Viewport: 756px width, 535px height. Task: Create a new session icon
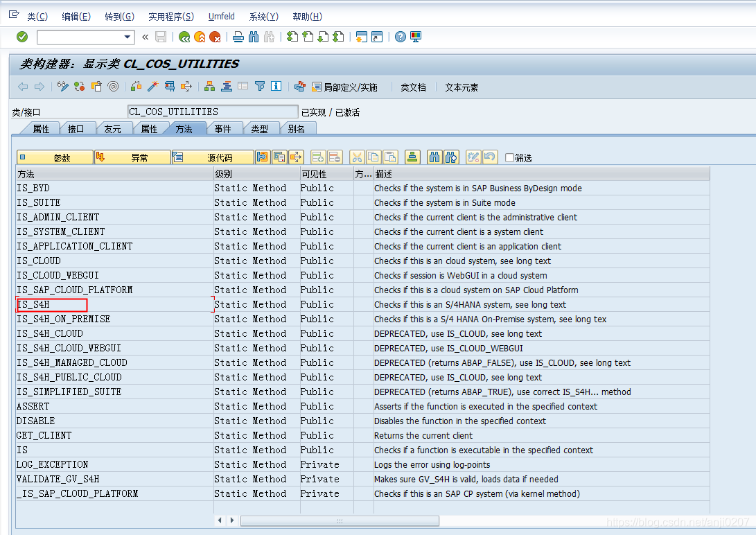point(362,37)
